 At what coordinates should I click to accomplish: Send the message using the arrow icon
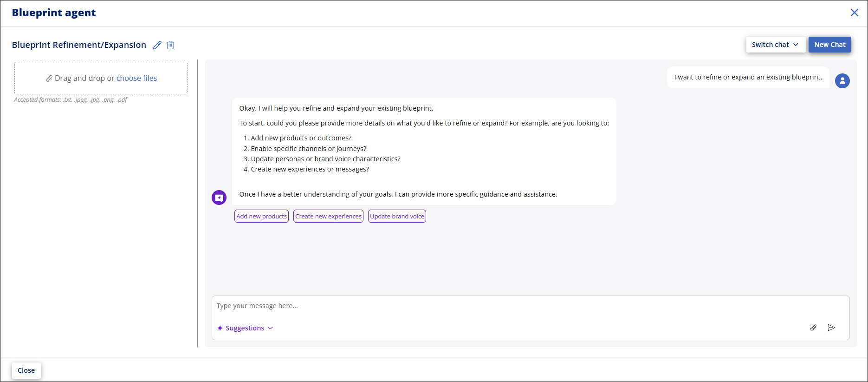(831, 328)
